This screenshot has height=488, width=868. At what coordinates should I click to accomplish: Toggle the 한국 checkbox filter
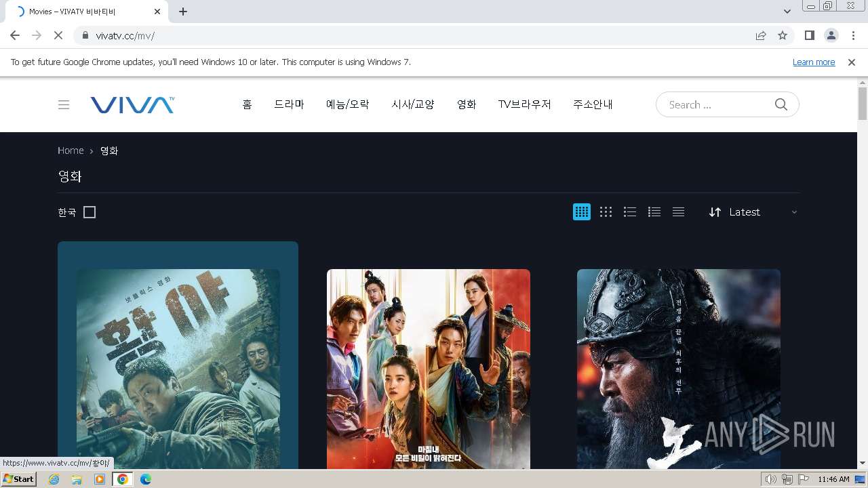tap(90, 212)
